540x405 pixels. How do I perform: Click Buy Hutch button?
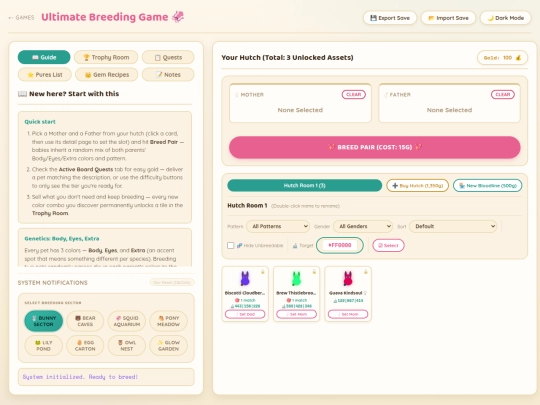point(417,185)
